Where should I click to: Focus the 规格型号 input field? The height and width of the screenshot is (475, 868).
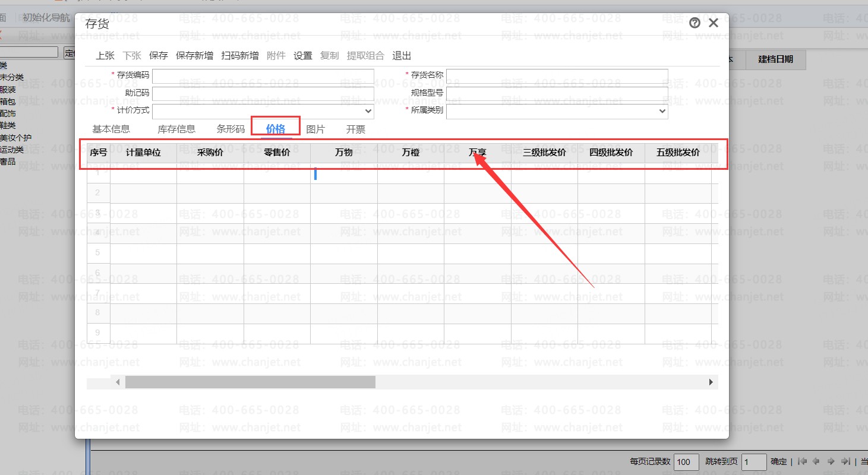557,94
